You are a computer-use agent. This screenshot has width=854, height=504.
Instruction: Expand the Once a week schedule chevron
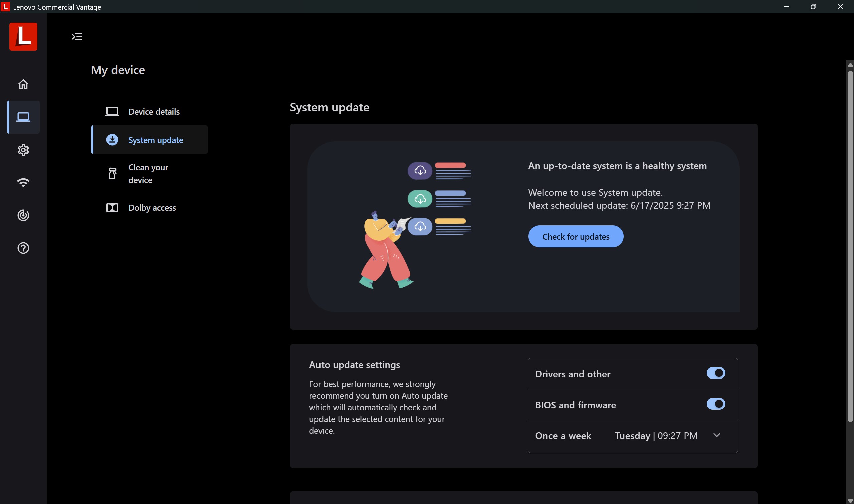(x=716, y=435)
